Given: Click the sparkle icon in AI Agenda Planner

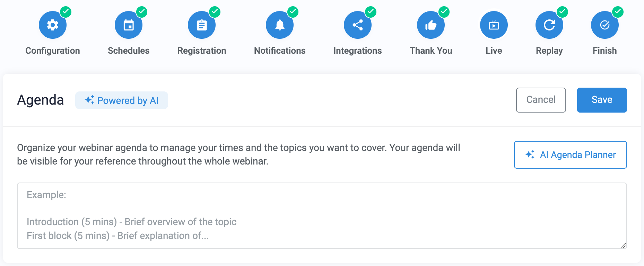Looking at the screenshot, I should click(x=530, y=154).
